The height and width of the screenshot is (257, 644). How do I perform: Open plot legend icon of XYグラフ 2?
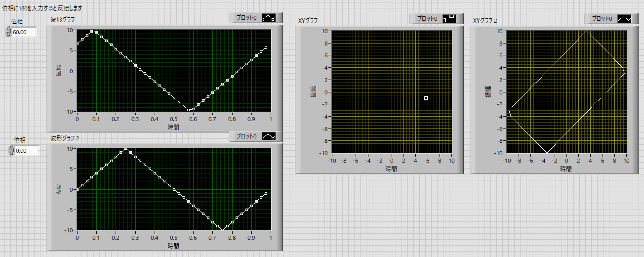point(625,19)
